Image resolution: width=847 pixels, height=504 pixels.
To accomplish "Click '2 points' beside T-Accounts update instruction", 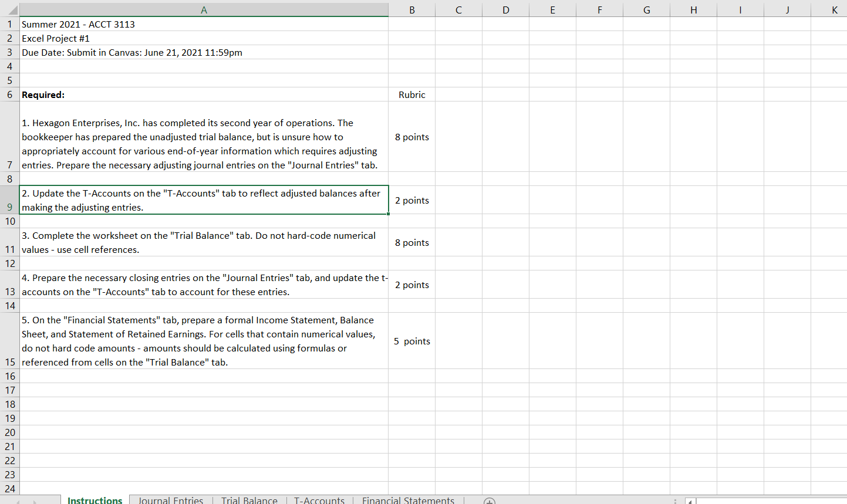I will click(x=412, y=200).
